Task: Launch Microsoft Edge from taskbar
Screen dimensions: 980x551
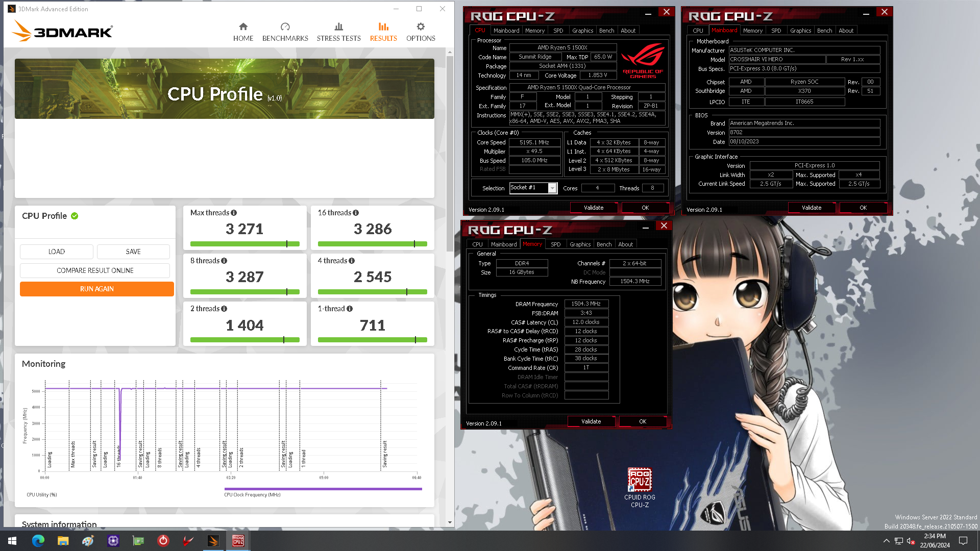Action: coord(38,541)
